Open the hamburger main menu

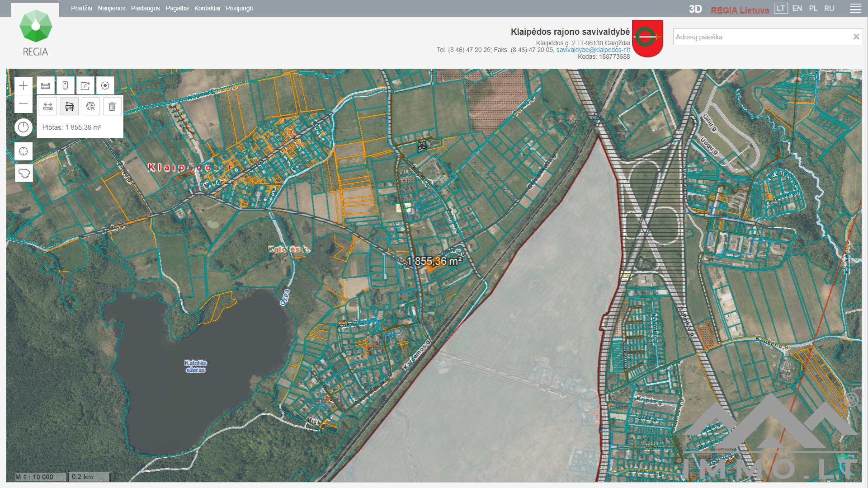(855, 9)
